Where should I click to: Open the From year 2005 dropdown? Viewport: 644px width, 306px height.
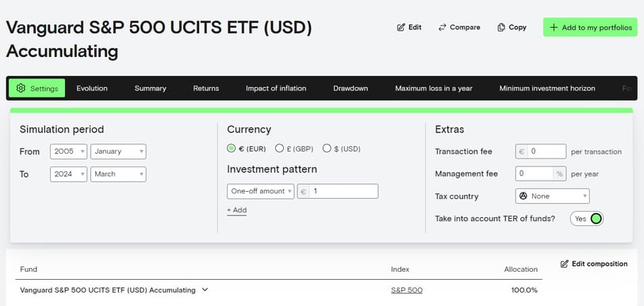tap(68, 151)
